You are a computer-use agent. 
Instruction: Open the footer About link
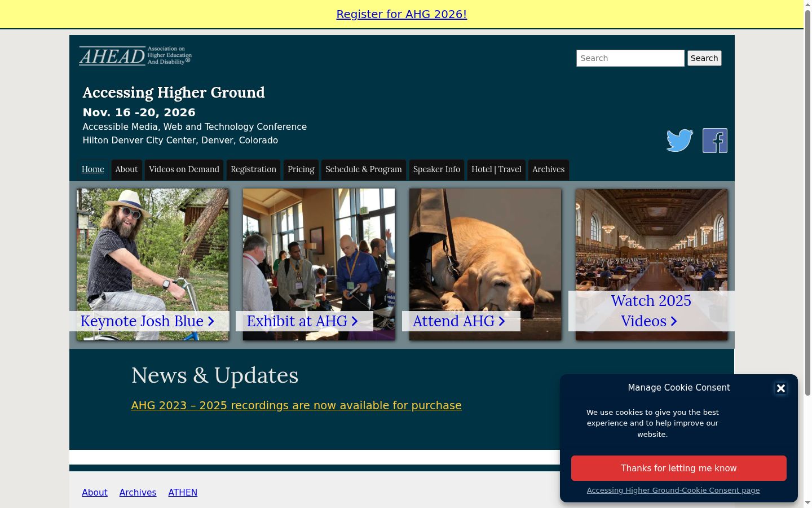tap(95, 492)
